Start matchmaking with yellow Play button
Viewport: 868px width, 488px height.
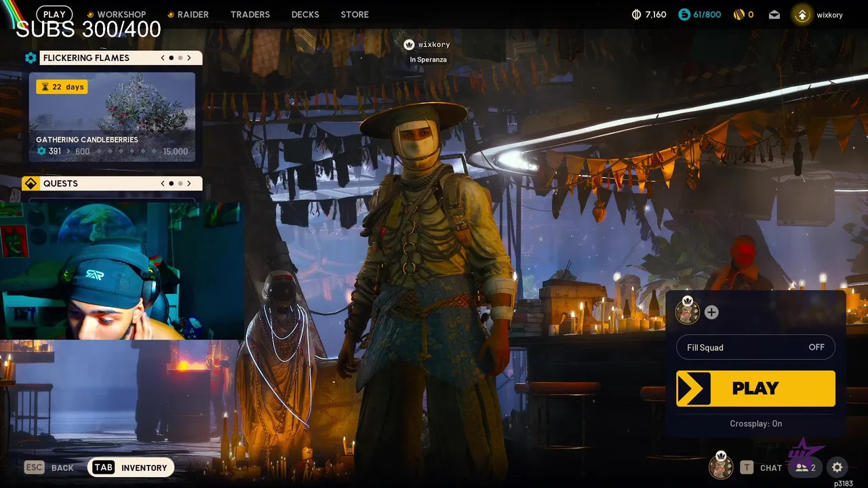[755, 388]
